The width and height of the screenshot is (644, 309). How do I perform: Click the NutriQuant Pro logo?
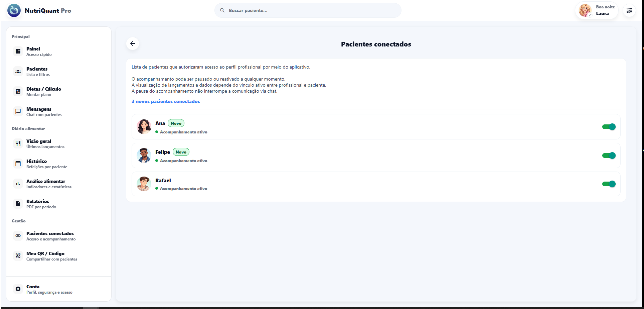14,10
